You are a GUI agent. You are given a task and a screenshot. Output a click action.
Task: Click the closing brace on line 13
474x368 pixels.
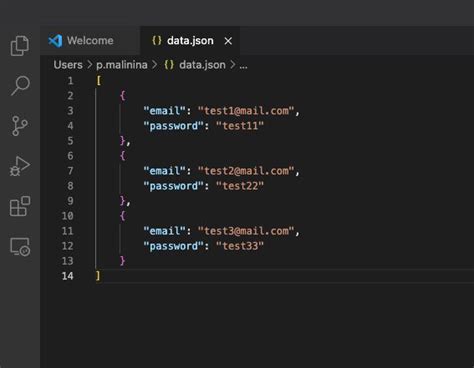tap(123, 261)
